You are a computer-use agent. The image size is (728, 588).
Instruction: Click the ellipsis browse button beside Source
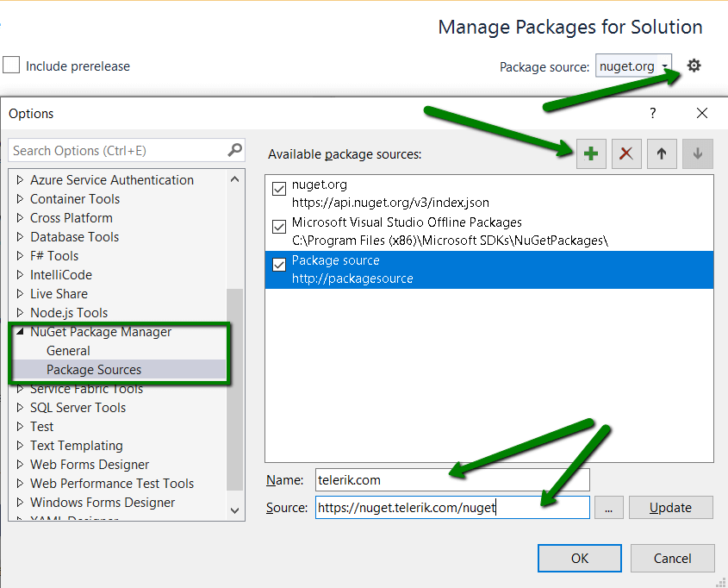(x=608, y=508)
